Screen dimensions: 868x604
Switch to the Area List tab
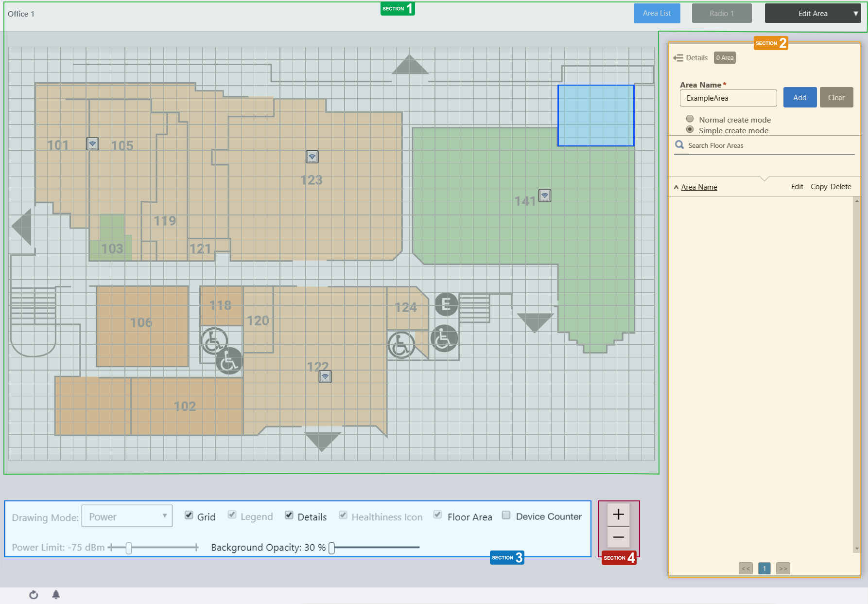coord(657,14)
